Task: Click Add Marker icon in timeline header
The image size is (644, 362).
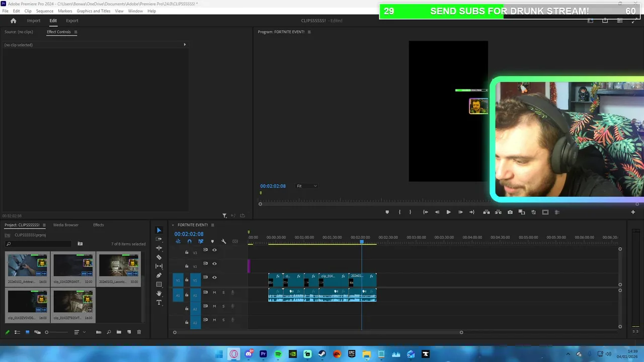Action: pos(212,241)
